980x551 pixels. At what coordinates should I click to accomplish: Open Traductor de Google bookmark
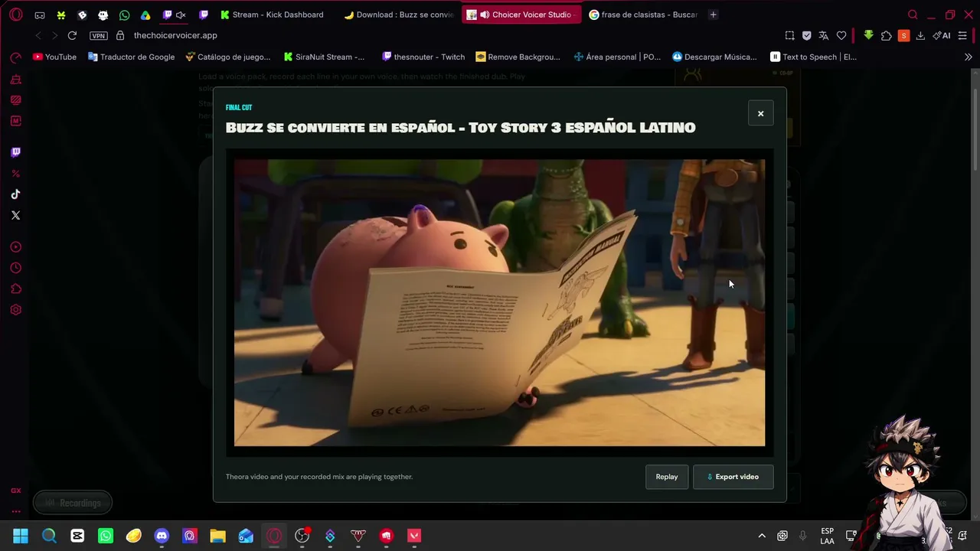pos(131,57)
